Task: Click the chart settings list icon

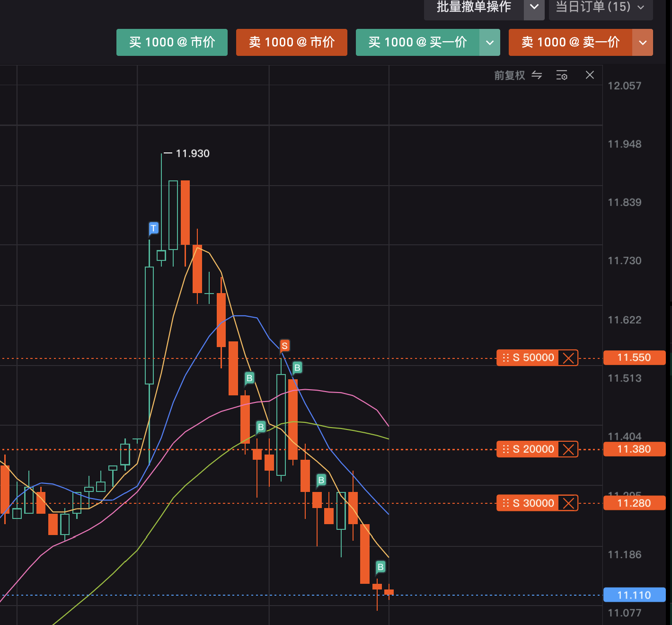Action: 562,75
